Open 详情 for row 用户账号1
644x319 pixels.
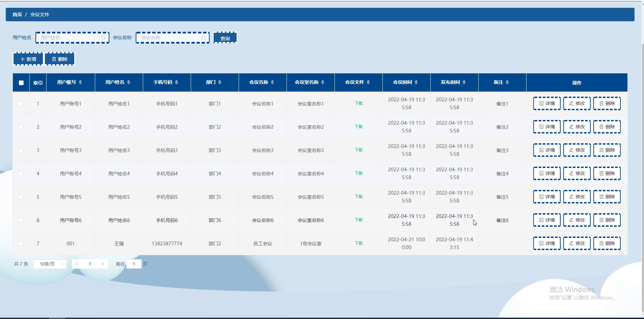pos(547,103)
